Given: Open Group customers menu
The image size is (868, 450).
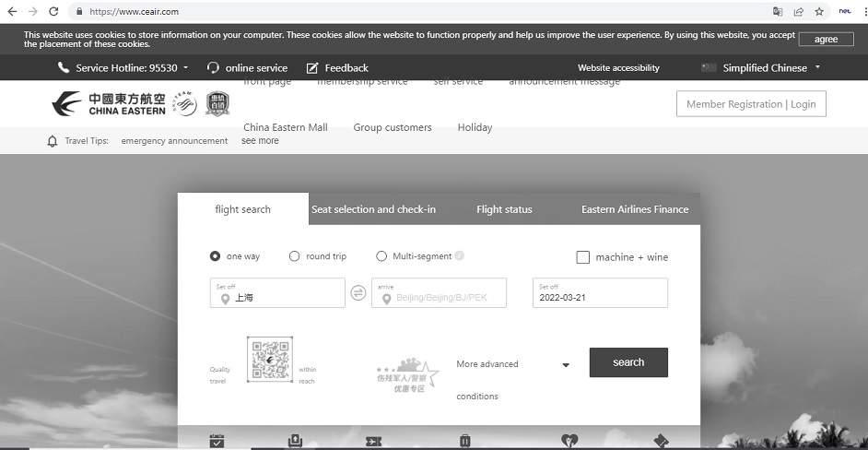Looking at the screenshot, I should coord(393,127).
